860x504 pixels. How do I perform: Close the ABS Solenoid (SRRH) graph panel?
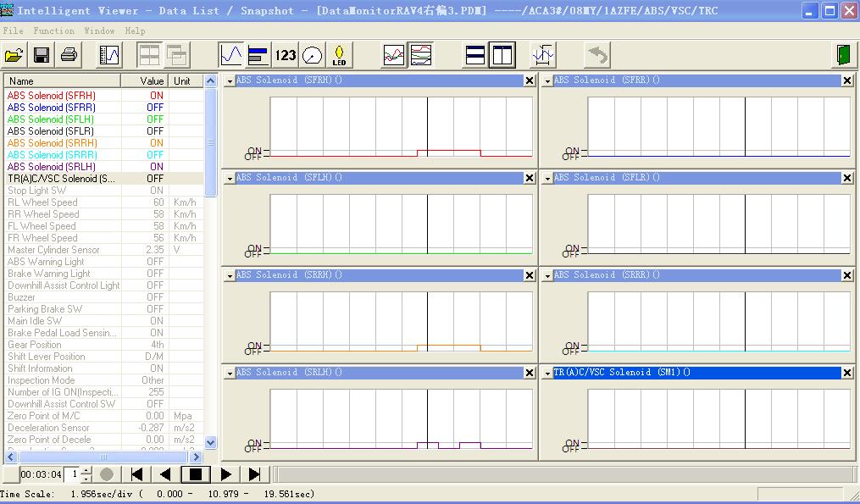point(530,275)
